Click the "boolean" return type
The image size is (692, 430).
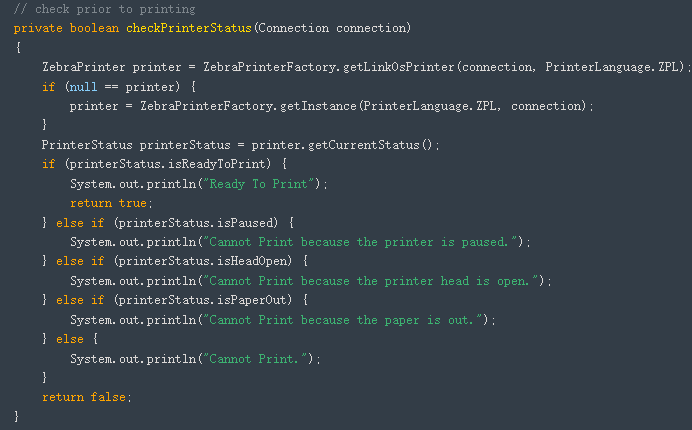pos(96,27)
